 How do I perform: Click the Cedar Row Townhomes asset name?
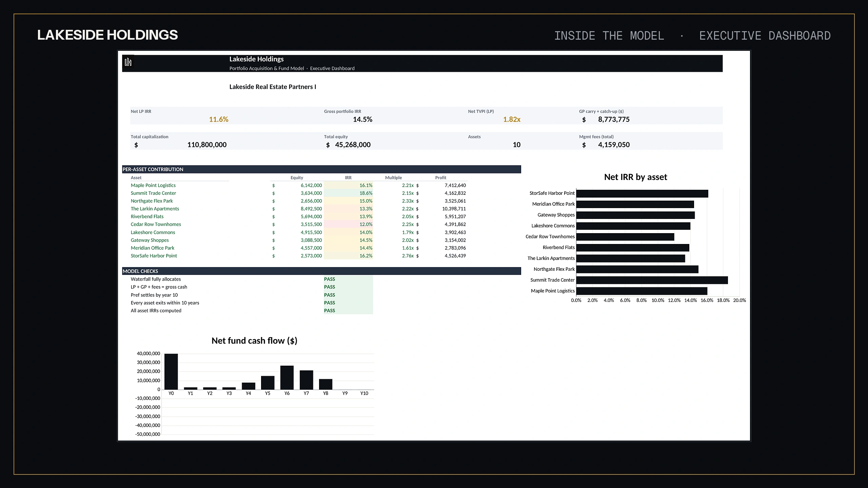click(x=156, y=224)
